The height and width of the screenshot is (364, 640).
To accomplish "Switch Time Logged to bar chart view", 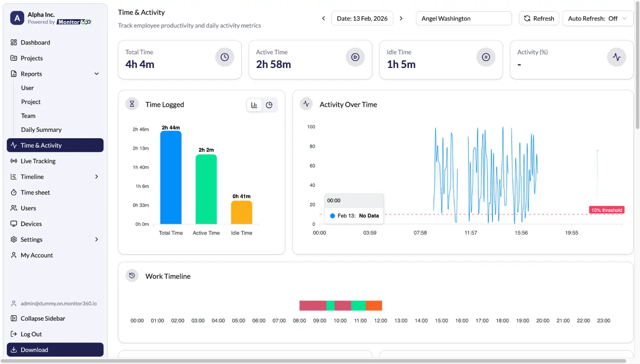I will click(254, 105).
